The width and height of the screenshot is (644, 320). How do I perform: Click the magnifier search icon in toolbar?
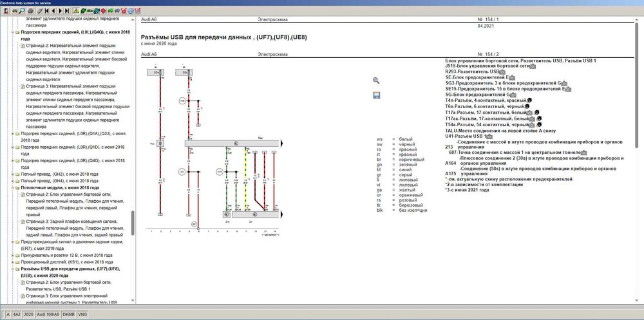tap(22, 11)
